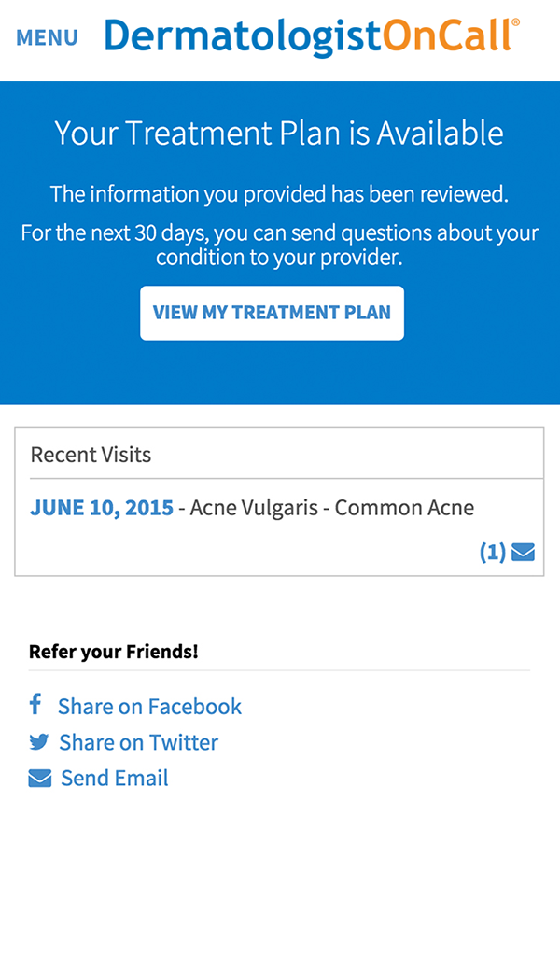
Task: Click the Recent Visits section header
Action: click(90, 455)
